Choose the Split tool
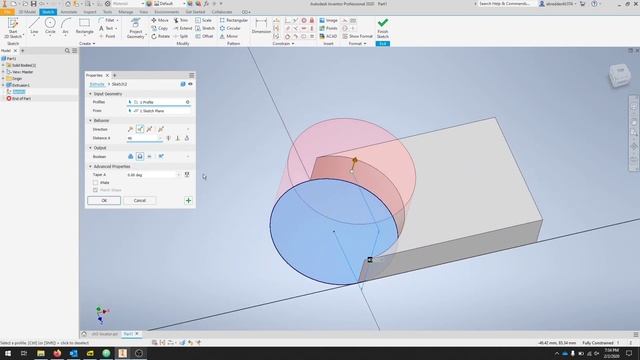The width and height of the screenshot is (640, 360). pyautogui.click(x=180, y=36)
